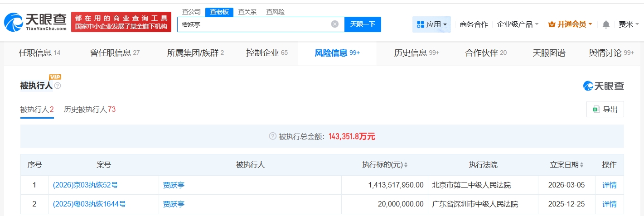Click the red 都在用的商业查询工具 banner
This screenshot has width=644, height=216.
[121, 22]
